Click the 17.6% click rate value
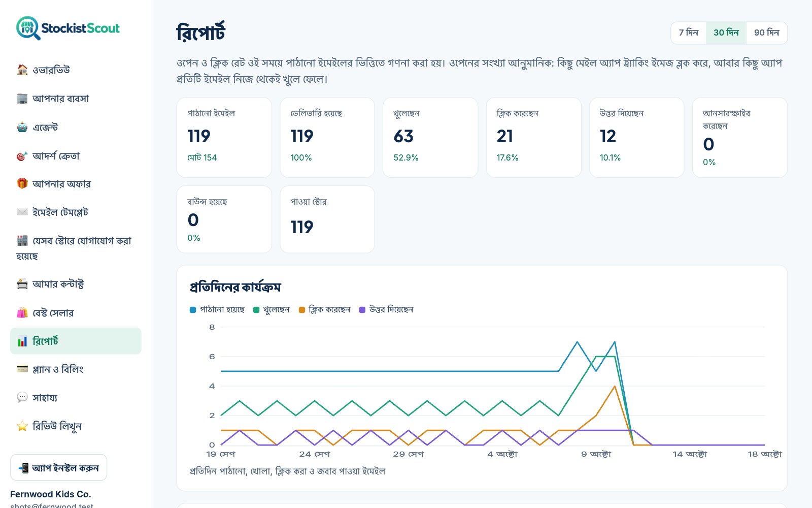812x508 pixels. [x=507, y=157]
